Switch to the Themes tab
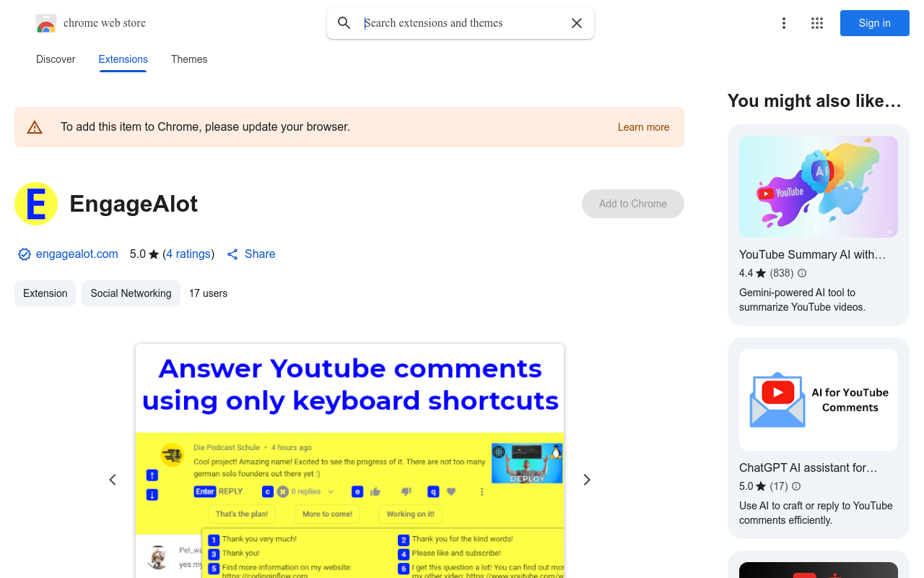924x578 pixels. click(189, 59)
